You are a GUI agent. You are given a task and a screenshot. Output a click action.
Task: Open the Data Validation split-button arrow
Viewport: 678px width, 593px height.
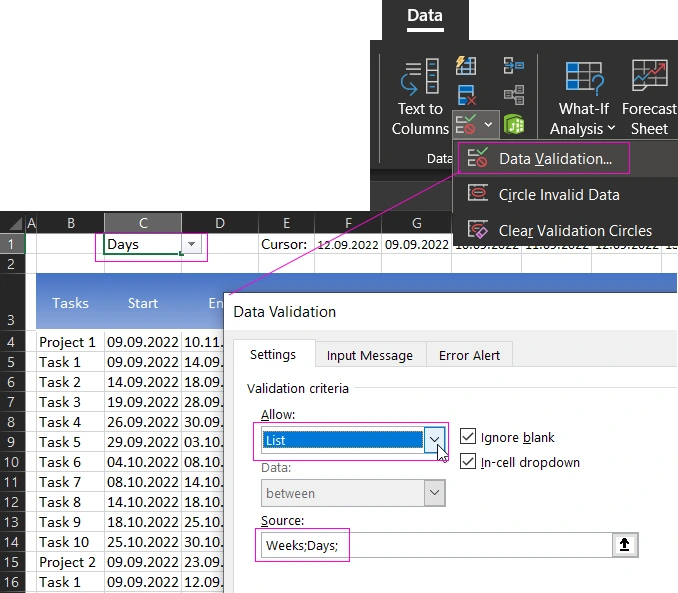pyautogui.click(x=489, y=125)
